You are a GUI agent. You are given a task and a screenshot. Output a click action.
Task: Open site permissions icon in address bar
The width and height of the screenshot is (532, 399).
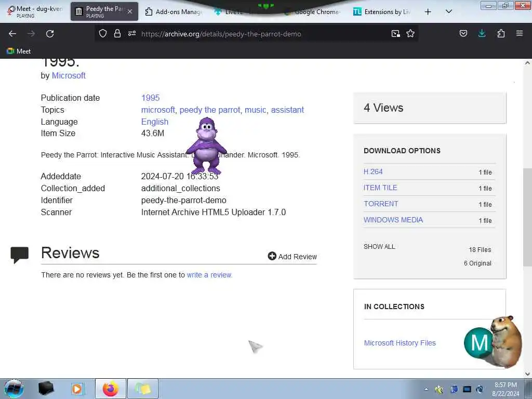[132, 33]
